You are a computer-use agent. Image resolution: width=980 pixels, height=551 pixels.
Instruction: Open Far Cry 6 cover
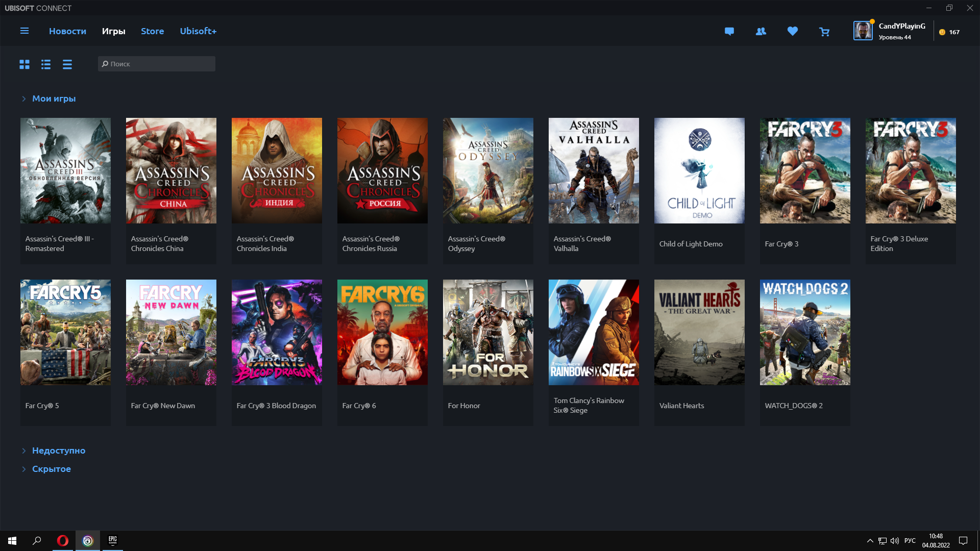click(x=382, y=332)
